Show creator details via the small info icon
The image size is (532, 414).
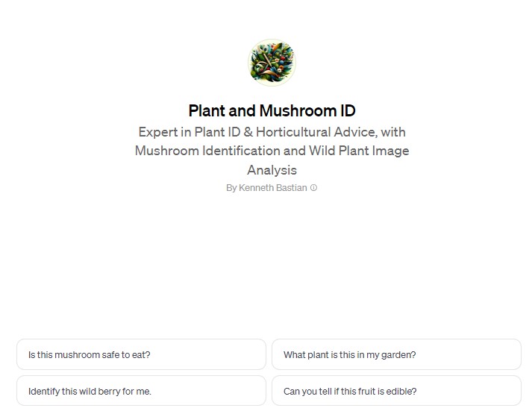coord(313,188)
